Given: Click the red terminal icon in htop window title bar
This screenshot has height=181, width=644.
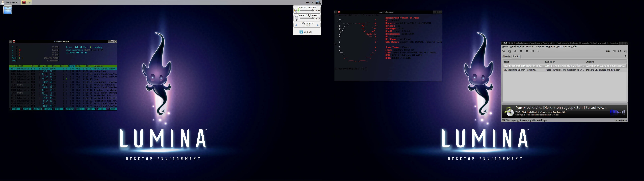Looking at the screenshot, I should pos(14,42).
